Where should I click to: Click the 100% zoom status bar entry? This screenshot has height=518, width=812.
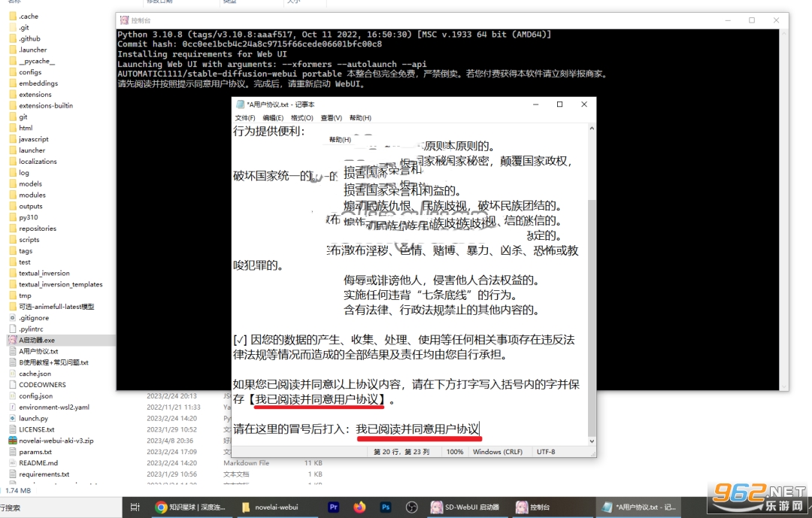tap(455, 452)
